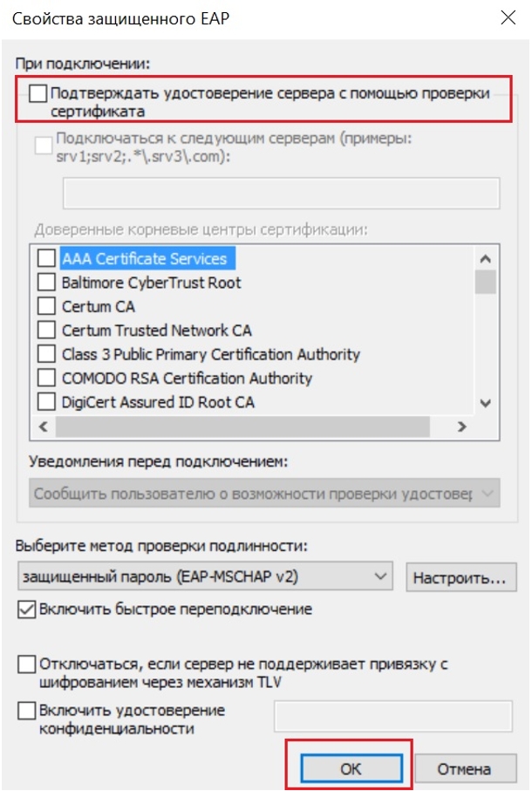Close the EAP properties dialog window
The image size is (532, 791).
(506, 17)
